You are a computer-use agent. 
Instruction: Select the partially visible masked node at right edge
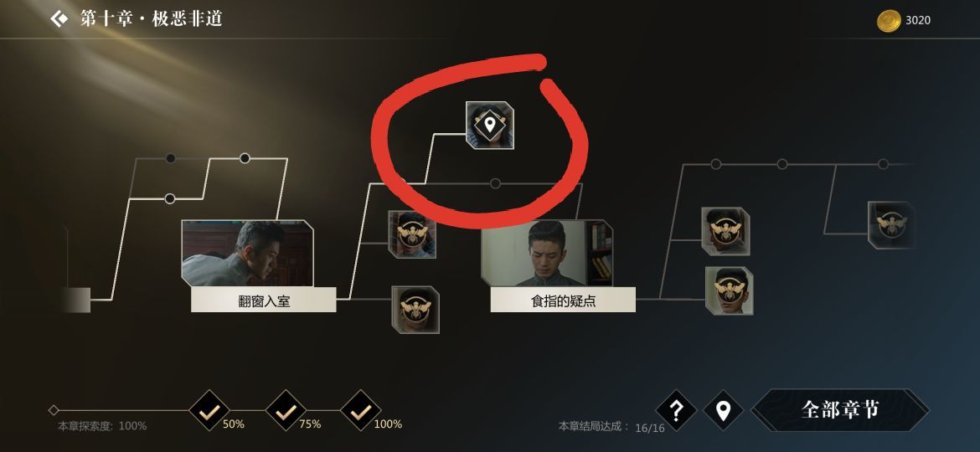click(x=892, y=225)
